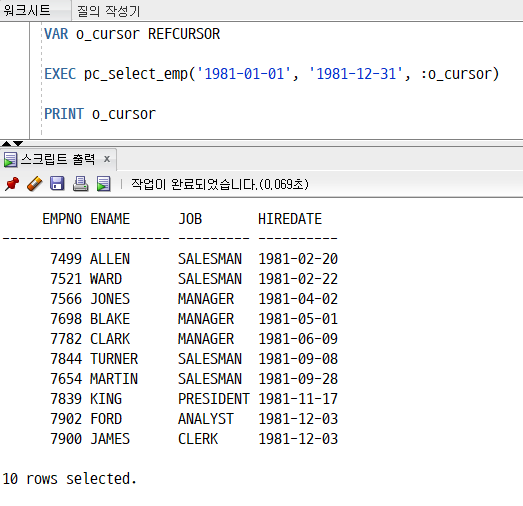Image resolution: width=523 pixels, height=506 pixels.
Task: Select the 스크립트 출력 tab
Action: point(58,159)
